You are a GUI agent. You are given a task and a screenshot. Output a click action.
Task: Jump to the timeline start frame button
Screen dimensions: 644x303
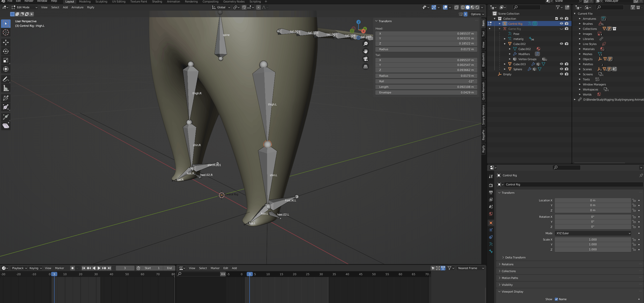84,268
